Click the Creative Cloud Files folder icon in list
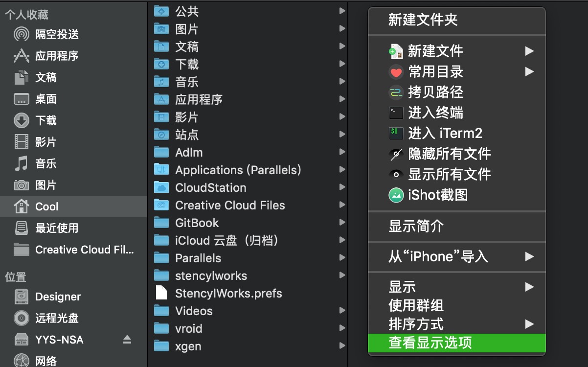Image resolution: width=588 pixels, height=367 pixels. [161, 205]
